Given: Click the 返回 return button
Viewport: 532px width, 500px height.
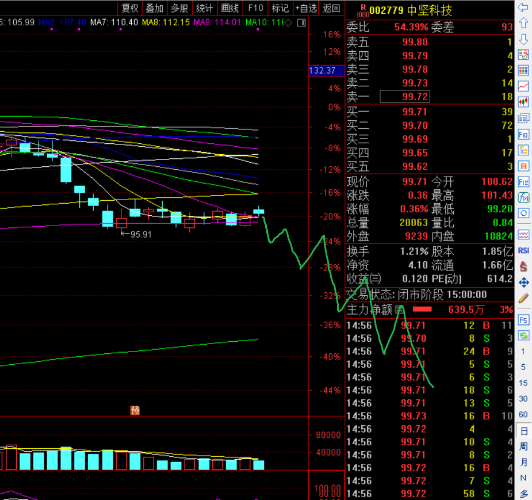Looking at the screenshot, I should pos(331,8).
